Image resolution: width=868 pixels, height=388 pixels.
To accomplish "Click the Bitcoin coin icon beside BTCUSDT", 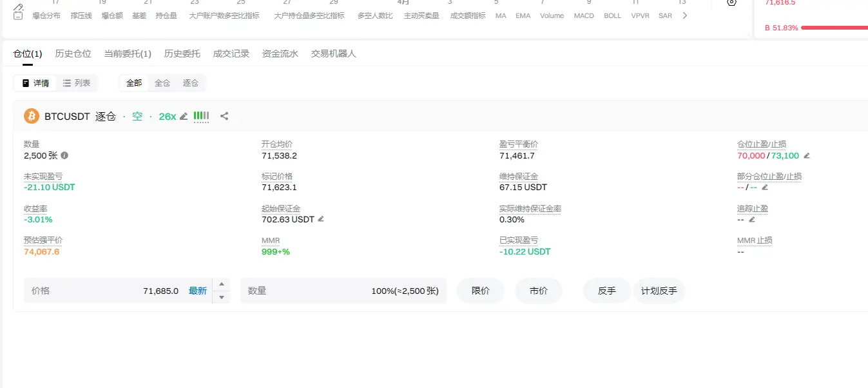I will tap(32, 116).
